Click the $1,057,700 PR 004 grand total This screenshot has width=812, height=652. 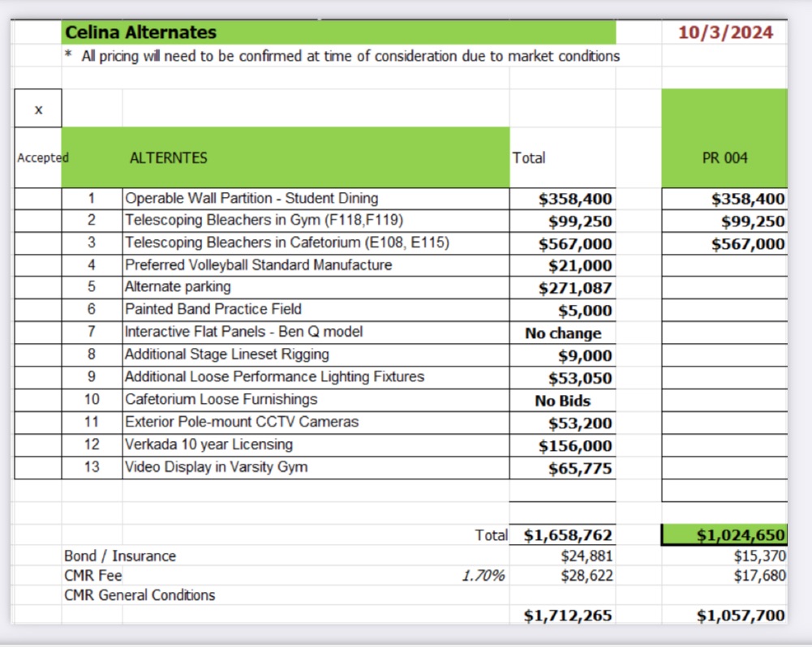(x=740, y=616)
